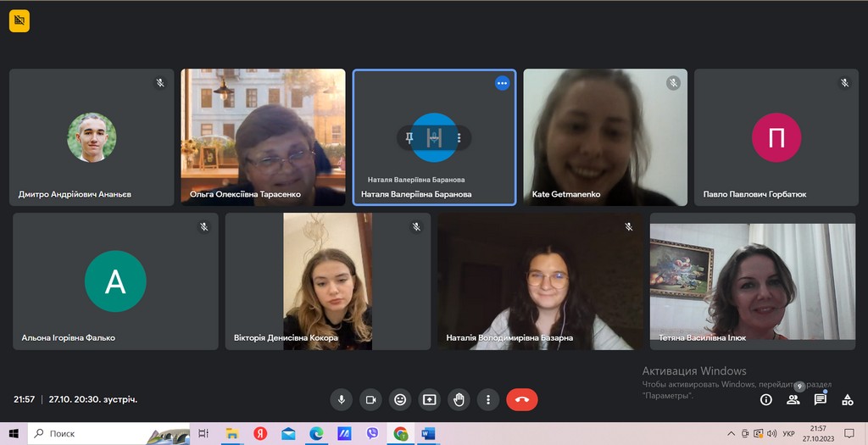
Task: Open the emoji reactions picker
Action: (400, 399)
